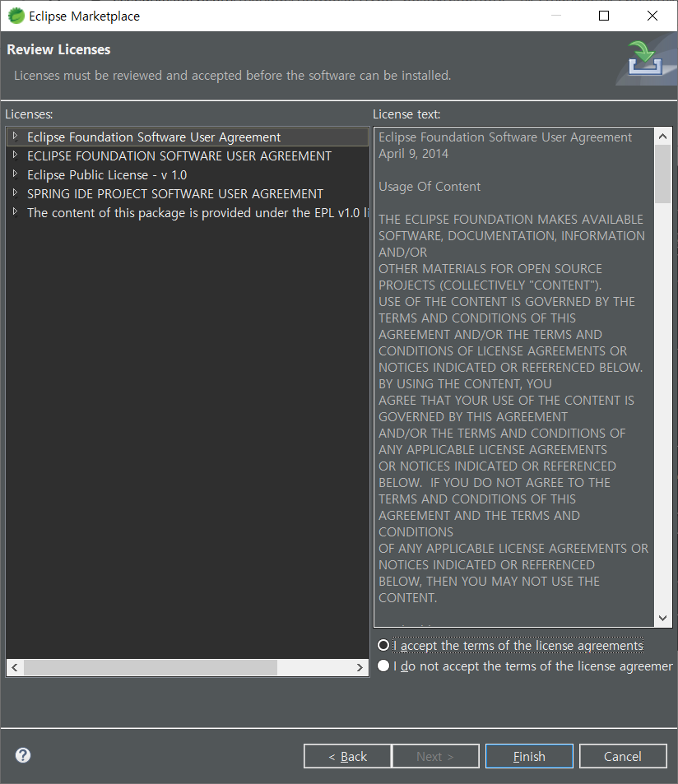This screenshot has width=678, height=784.
Task: Click licenses list scroll right arrow
Action: coord(360,667)
